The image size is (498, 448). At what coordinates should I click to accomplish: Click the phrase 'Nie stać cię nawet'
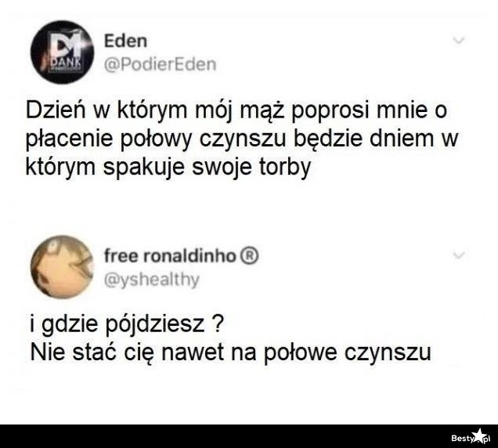click(x=128, y=352)
